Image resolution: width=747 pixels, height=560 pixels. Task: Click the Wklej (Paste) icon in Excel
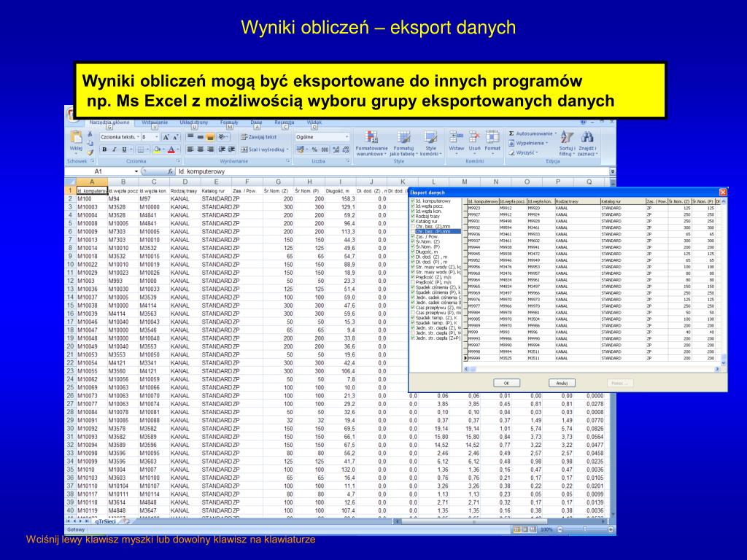[76, 137]
